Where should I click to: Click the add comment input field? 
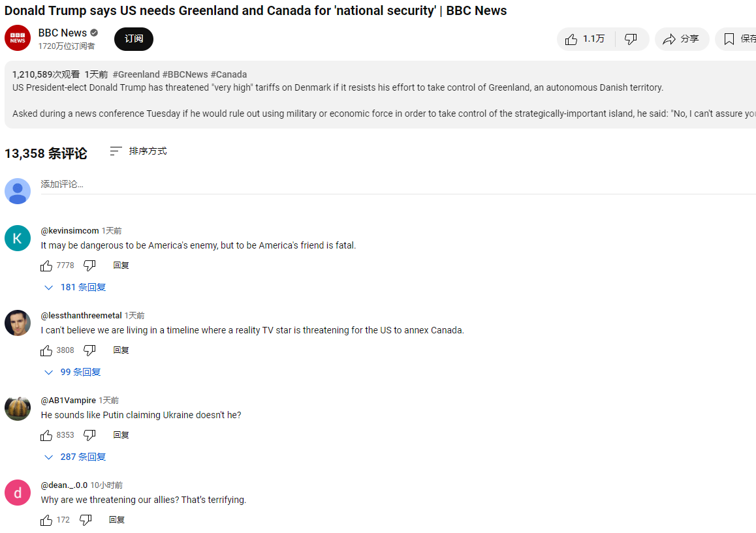point(392,185)
